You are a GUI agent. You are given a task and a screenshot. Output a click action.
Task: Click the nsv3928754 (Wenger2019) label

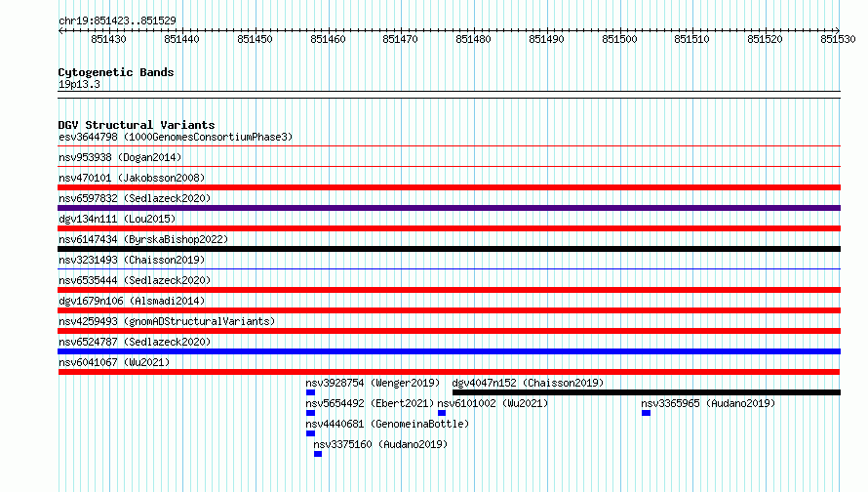373,383
